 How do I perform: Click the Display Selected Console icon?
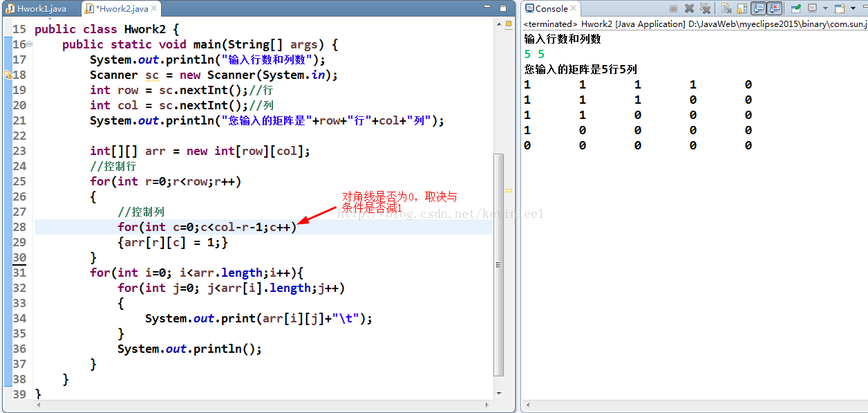coord(813,8)
